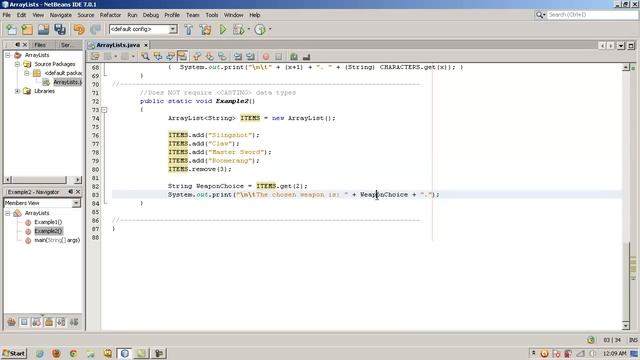Click the Open Project icon
The width and height of the screenshot is (640, 360).
tap(43, 29)
